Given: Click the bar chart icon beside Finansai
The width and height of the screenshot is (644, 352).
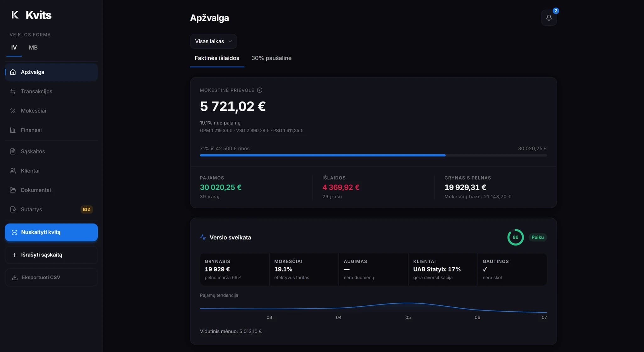Looking at the screenshot, I should tap(13, 130).
